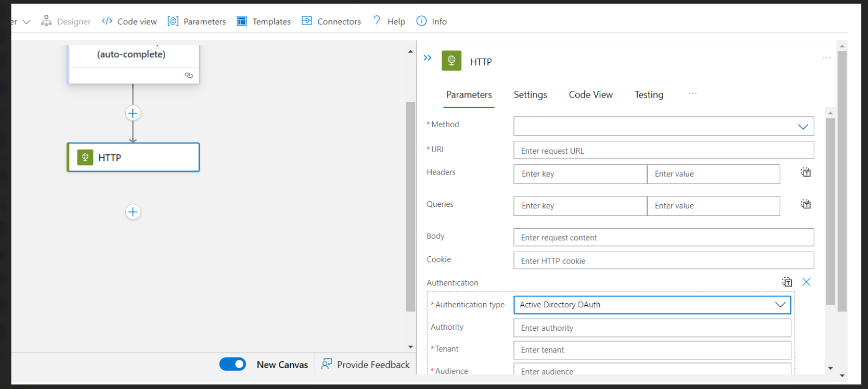The image size is (868, 389).
Task: Switch to the Testing tab
Action: coord(649,95)
